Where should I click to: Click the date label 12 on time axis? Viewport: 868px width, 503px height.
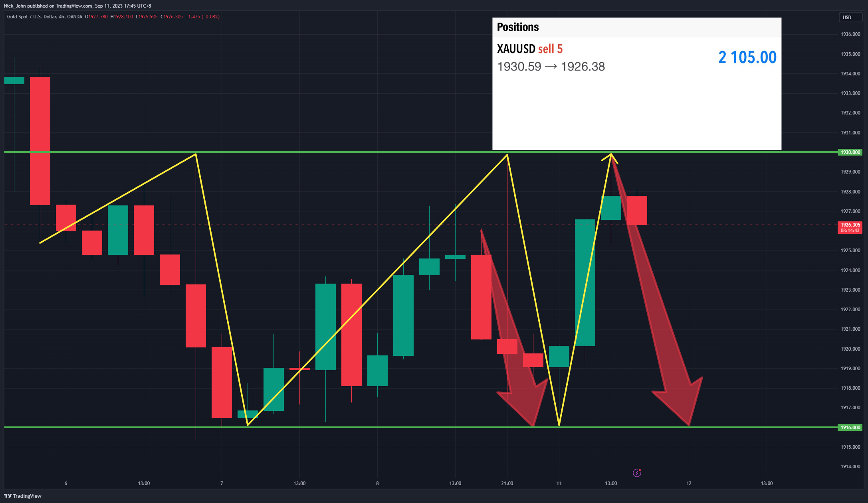(689, 483)
